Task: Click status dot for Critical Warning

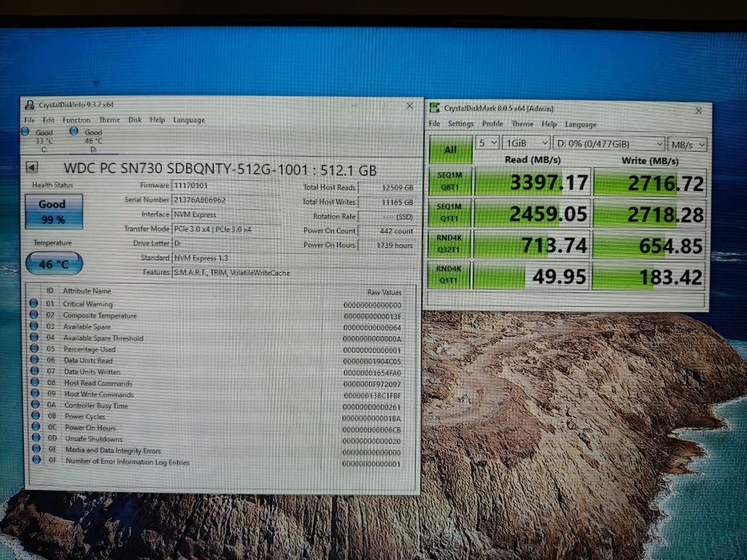Action: click(x=34, y=303)
